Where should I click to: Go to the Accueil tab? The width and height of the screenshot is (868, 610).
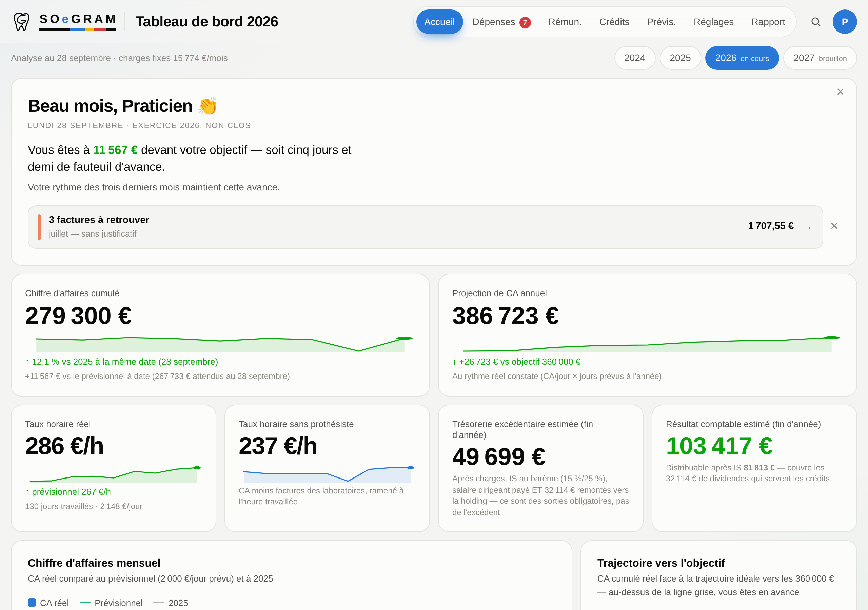point(439,22)
